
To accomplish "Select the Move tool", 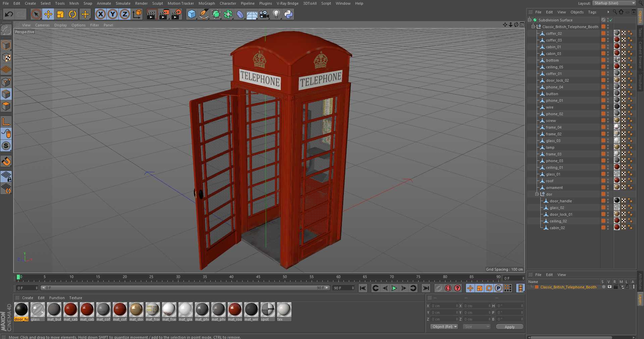I will coord(48,14).
